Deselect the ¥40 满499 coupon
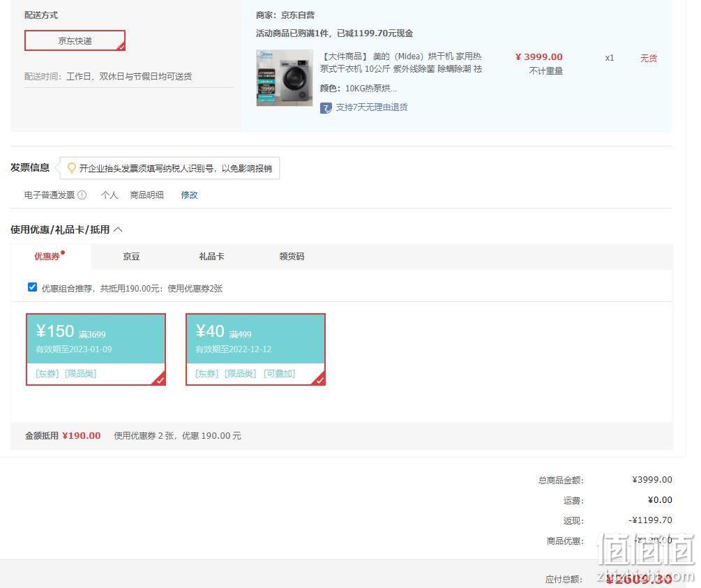This screenshot has width=701, height=588. [x=255, y=349]
